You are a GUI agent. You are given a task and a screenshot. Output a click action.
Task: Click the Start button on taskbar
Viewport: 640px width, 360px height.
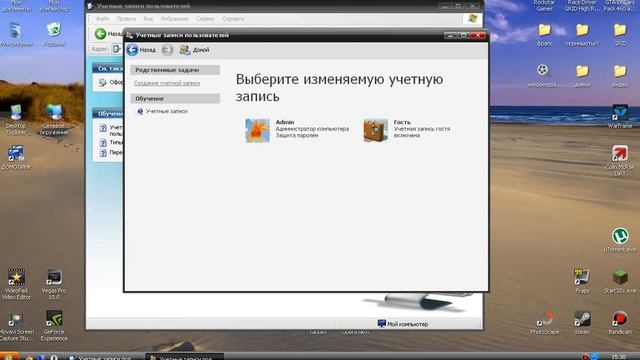9,356
